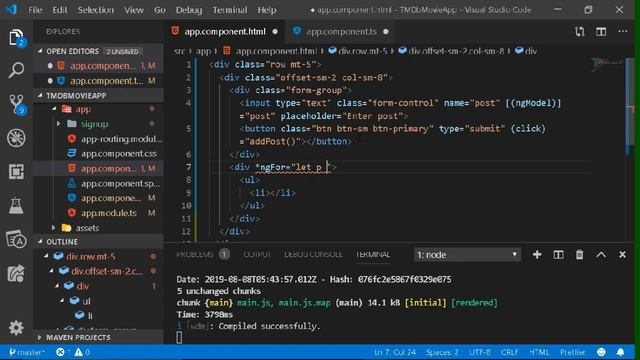The image size is (640, 360).
Task: Change indentation via 'Spaces: 2'
Action: [x=442, y=352]
